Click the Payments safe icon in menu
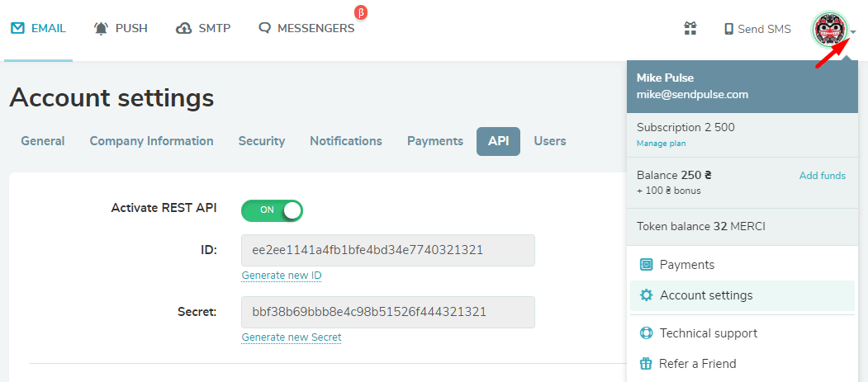Viewport: 868px width, 382px height. (x=646, y=265)
